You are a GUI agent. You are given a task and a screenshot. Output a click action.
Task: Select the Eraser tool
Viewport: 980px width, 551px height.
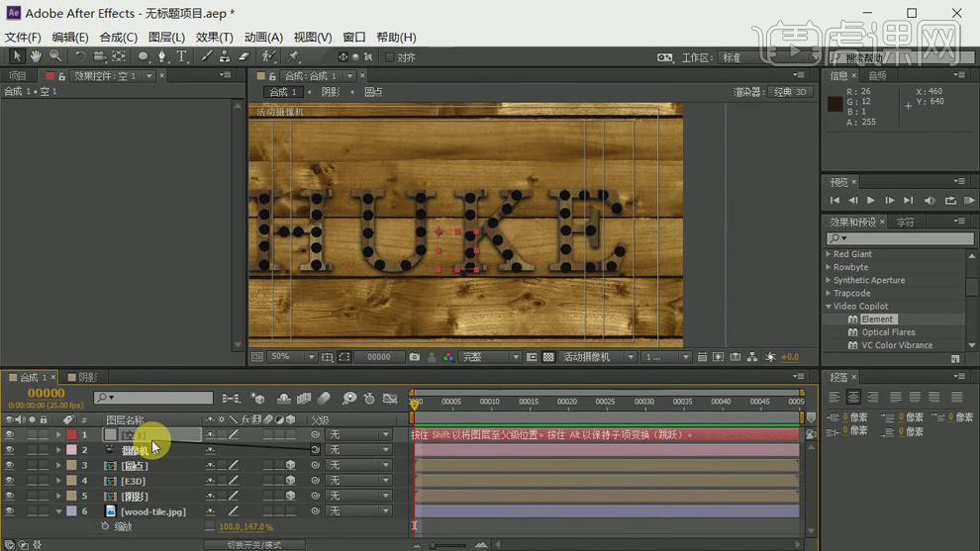[244, 56]
